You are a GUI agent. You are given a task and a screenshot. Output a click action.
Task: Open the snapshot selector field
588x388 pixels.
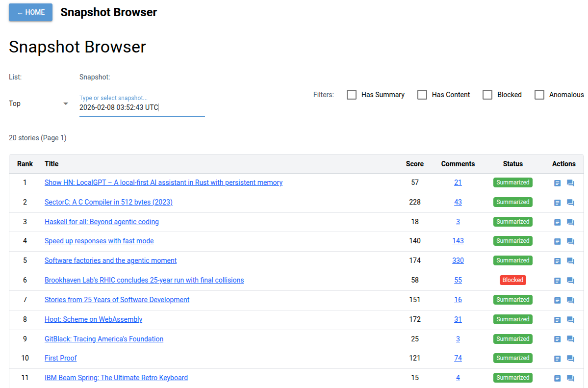[142, 107]
